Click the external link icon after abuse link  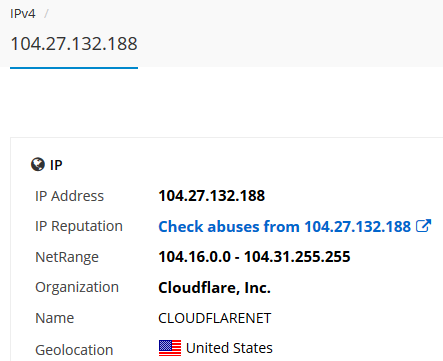coord(423,226)
